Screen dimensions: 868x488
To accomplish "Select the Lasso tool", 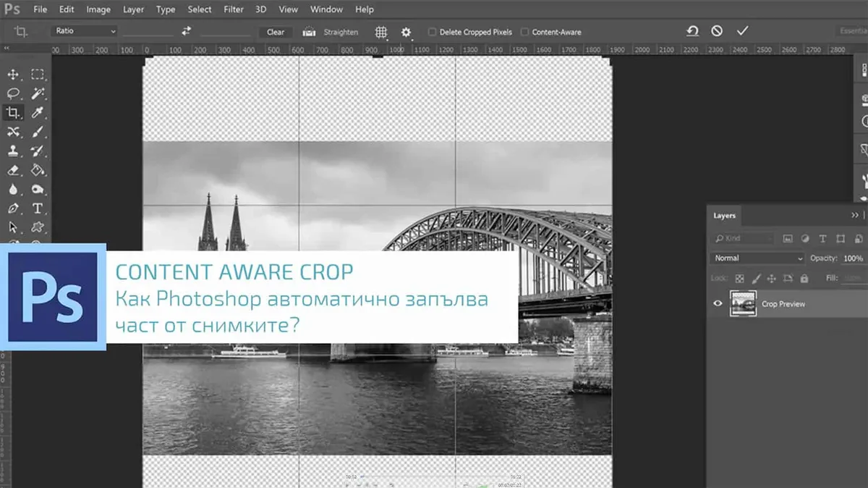I will click(13, 93).
